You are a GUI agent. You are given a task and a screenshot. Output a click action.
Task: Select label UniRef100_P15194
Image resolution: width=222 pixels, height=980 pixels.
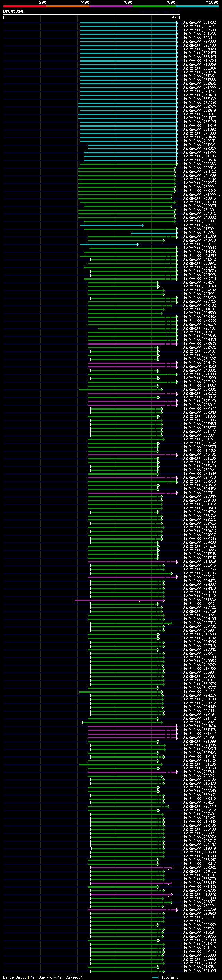[199, 932]
